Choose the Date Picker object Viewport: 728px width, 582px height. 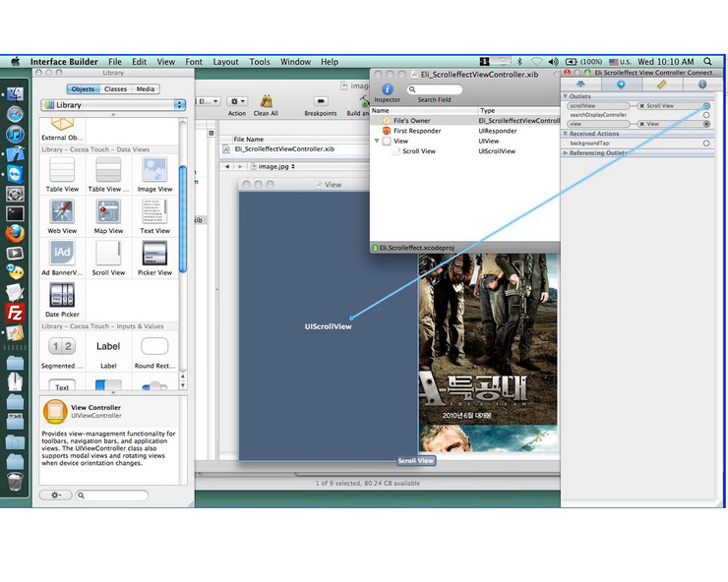tap(62, 300)
